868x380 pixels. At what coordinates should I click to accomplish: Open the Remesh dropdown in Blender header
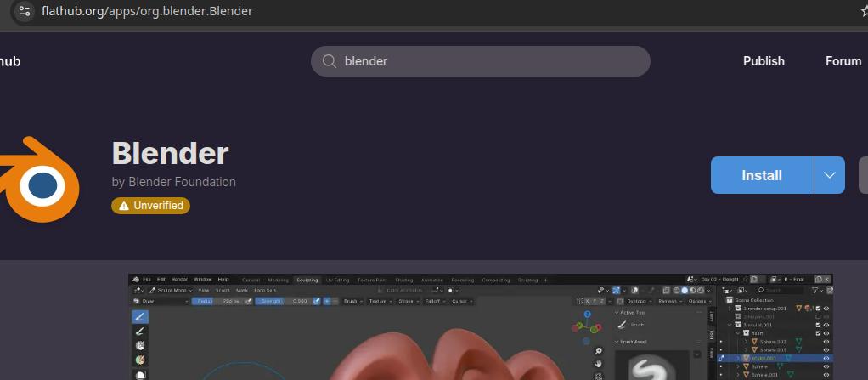pos(670,301)
